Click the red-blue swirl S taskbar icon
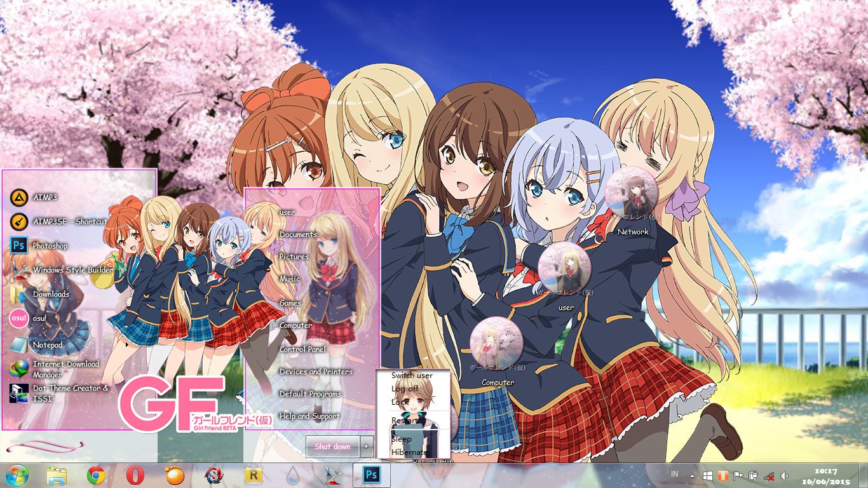Image resolution: width=868 pixels, height=488 pixels. [214, 475]
